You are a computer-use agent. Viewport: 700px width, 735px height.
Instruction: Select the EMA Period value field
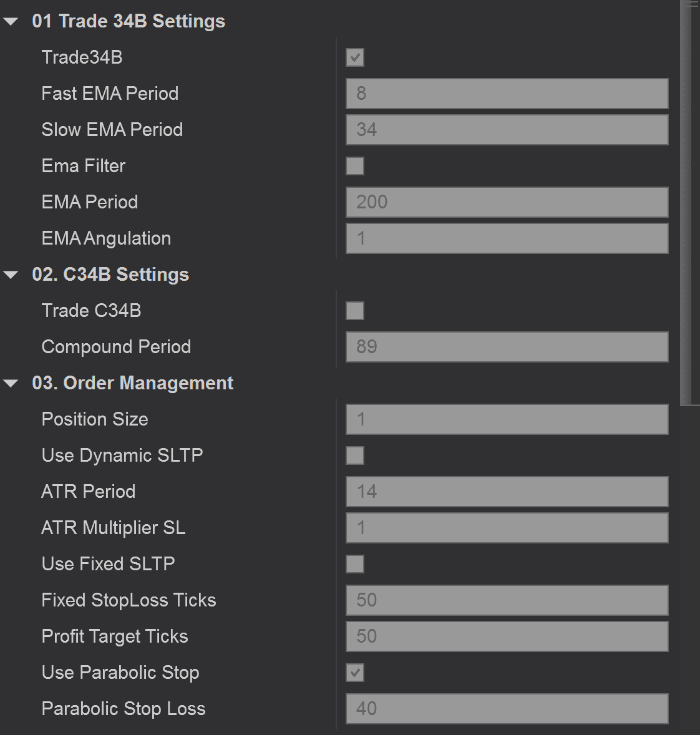click(507, 203)
